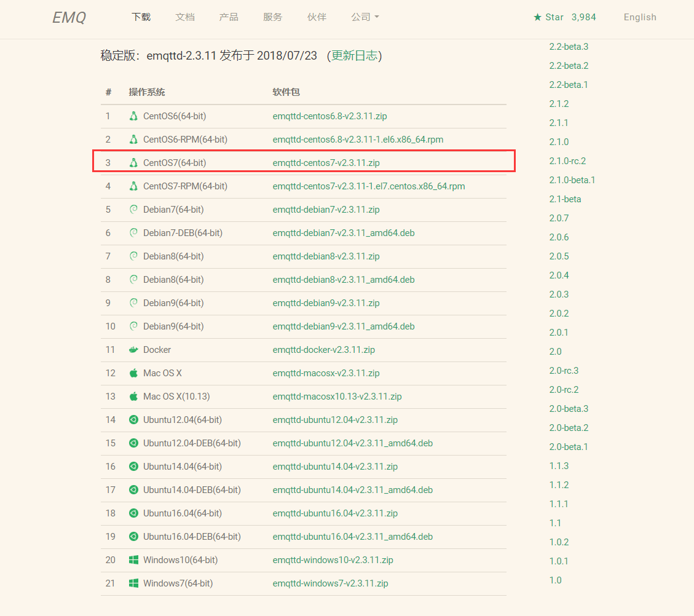Open version 2.2-beta.3 in sidebar
The height and width of the screenshot is (616, 694).
(569, 47)
